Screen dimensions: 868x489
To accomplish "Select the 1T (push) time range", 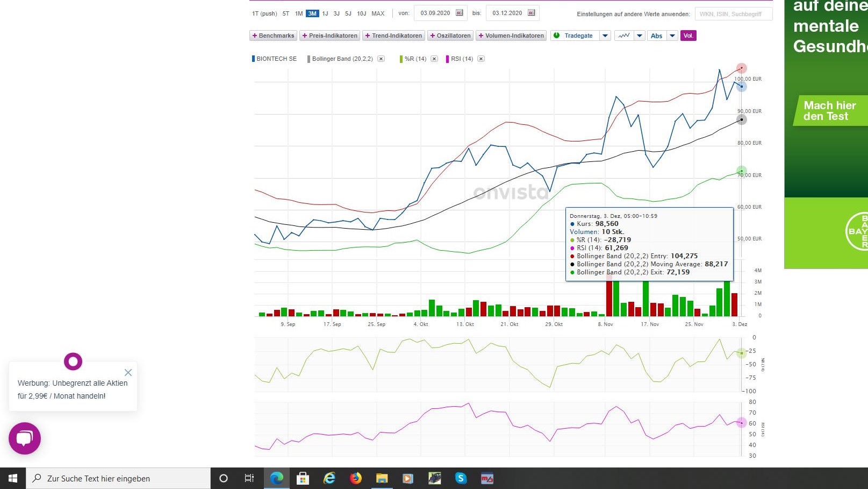I will coord(264,13).
